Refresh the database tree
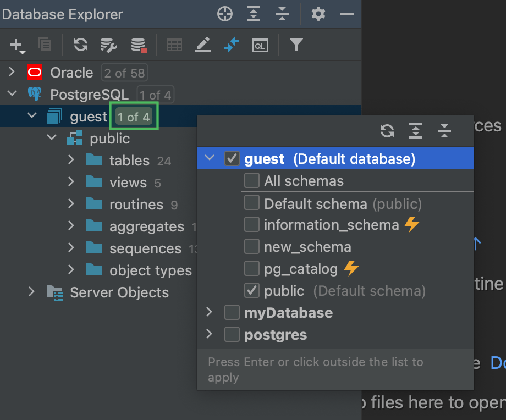 coord(80,45)
